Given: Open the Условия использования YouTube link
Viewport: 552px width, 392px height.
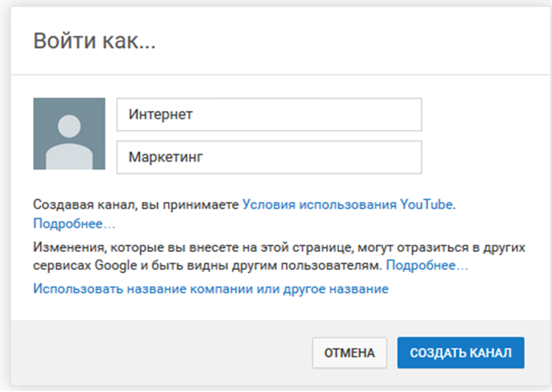Looking at the screenshot, I should click(x=347, y=205).
